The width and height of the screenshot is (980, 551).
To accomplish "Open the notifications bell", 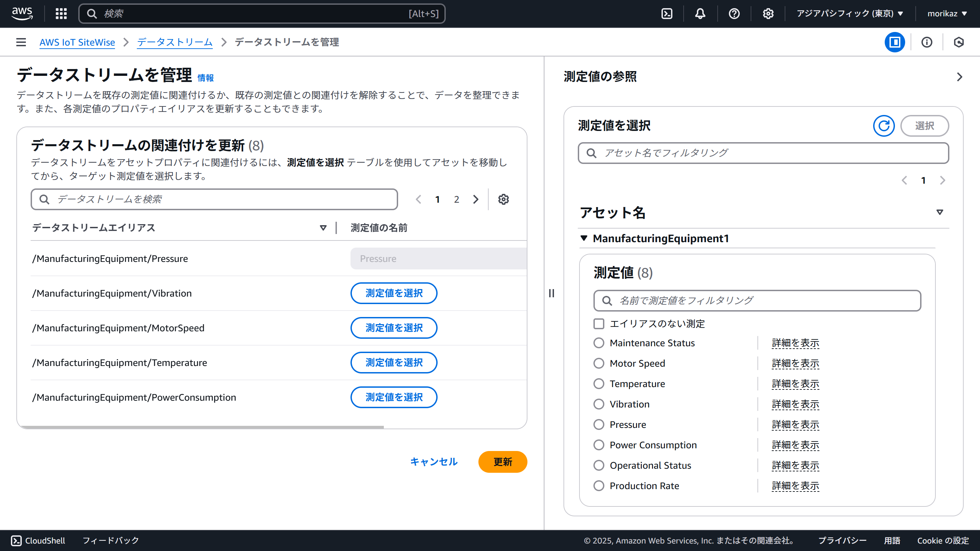I will click(700, 14).
